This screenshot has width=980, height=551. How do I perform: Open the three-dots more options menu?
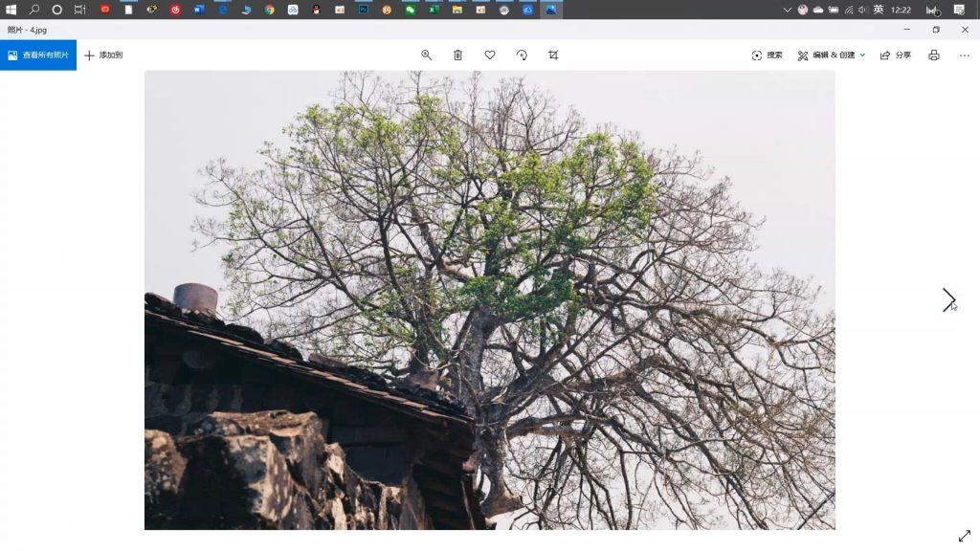coord(965,55)
